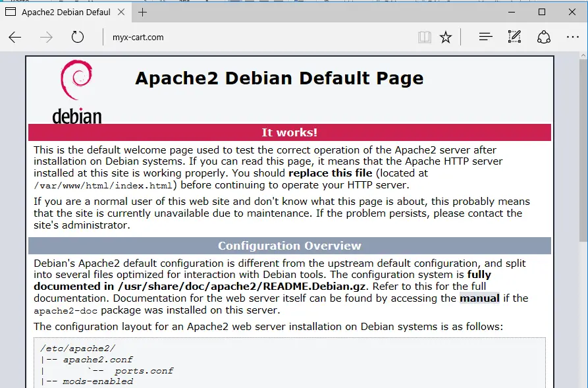Click the myx-cart.com address bar
The width and height of the screenshot is (588, 388).
[259, 37]
